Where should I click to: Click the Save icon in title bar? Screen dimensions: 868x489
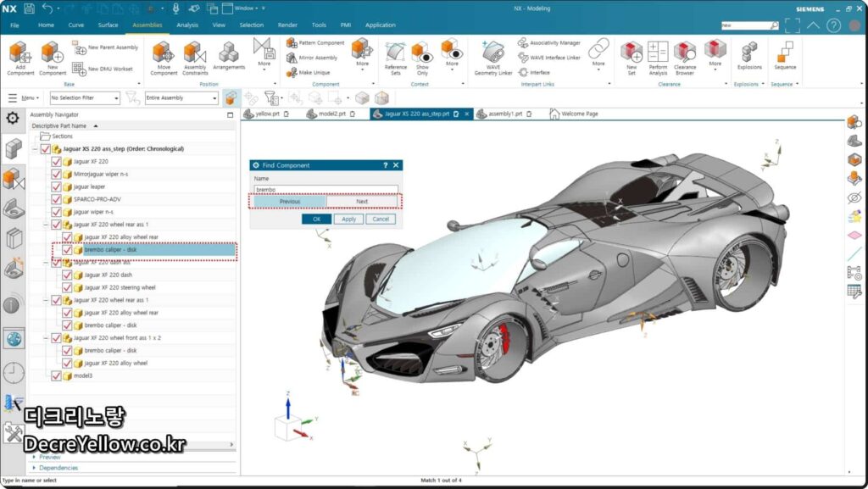click(30, 8)
